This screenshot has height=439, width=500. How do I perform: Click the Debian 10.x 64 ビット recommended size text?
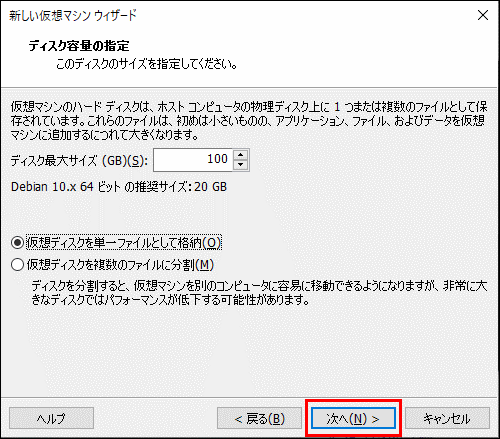(x=119, y=187)
